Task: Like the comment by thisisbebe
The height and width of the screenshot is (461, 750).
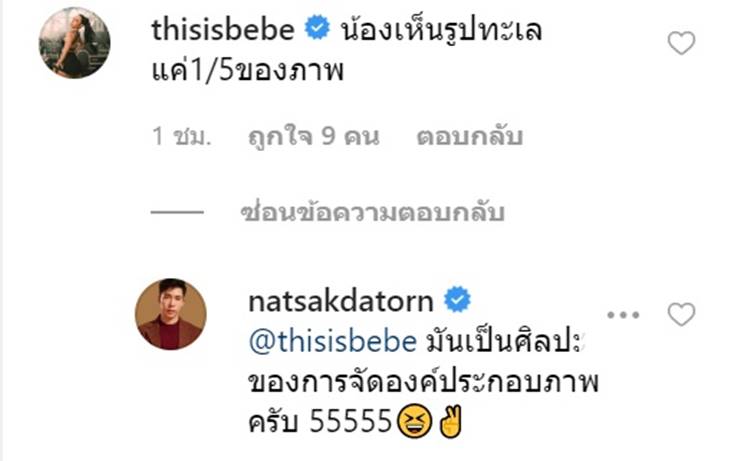Action: coord(681,43)
